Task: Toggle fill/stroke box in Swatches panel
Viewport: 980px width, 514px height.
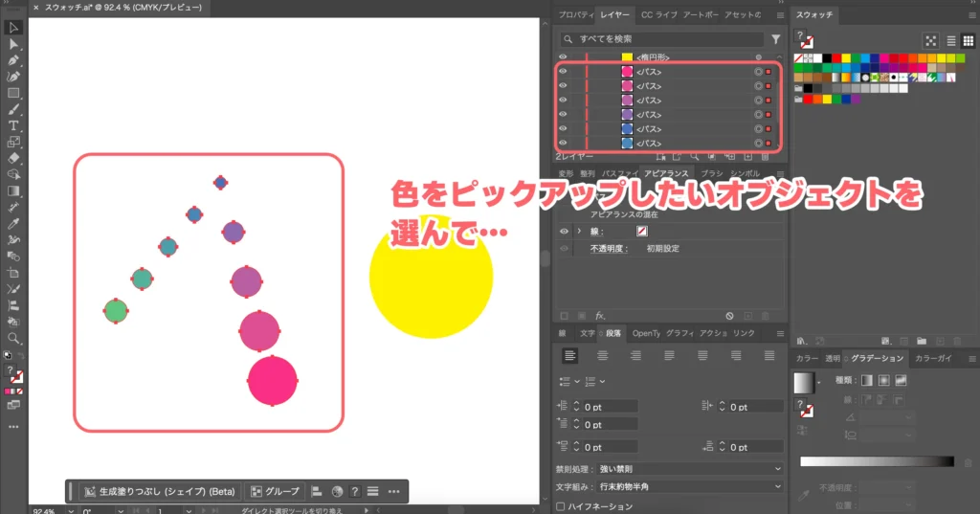Action: coord(805,39)
